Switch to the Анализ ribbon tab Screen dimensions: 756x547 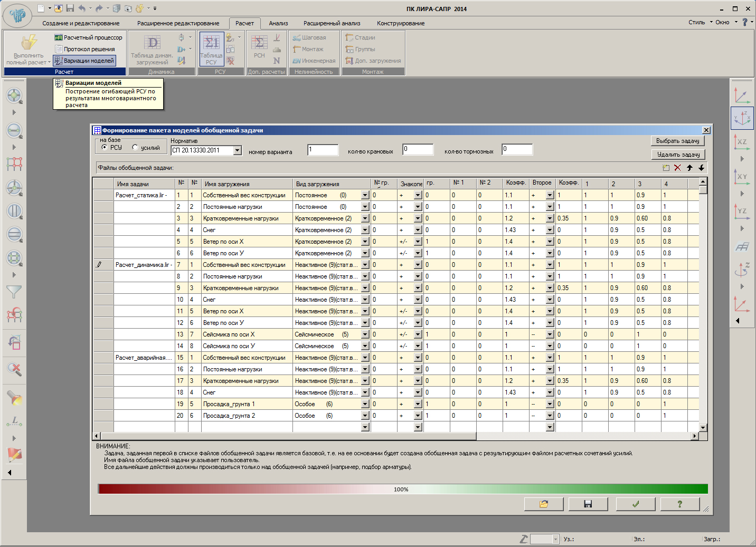click(278, 23)
